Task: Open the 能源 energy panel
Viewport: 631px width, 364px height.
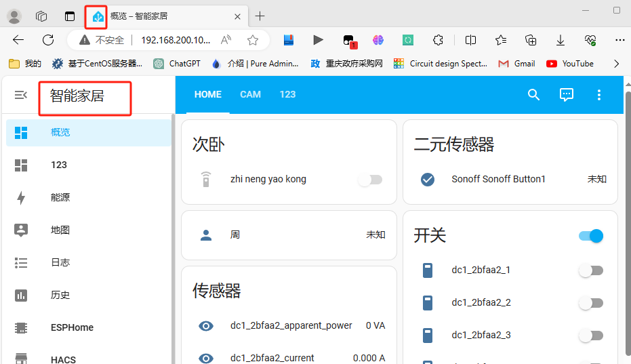Action: click(x=60, y=198)
